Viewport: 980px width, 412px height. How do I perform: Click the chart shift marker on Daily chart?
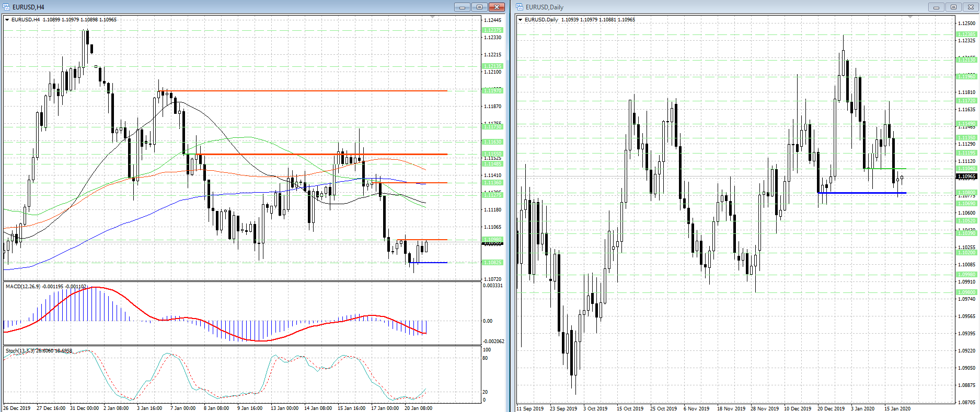pos(910,17)
